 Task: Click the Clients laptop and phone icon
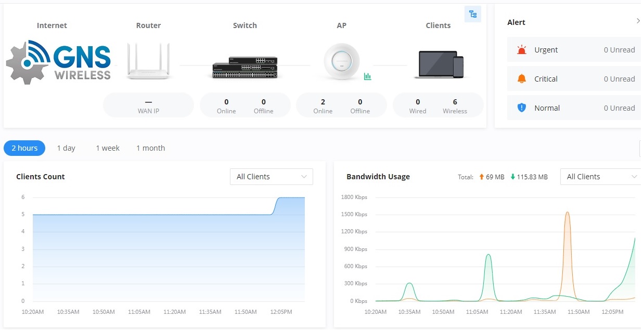[x=439, y=64]
